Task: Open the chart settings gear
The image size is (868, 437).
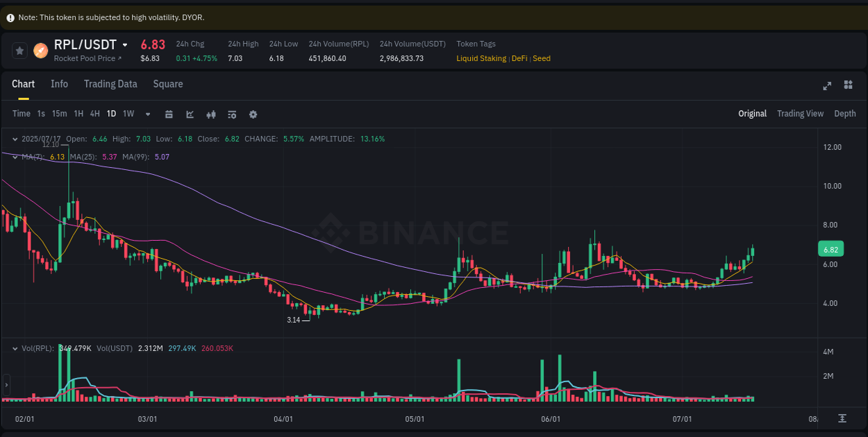Action: point(253,113)
